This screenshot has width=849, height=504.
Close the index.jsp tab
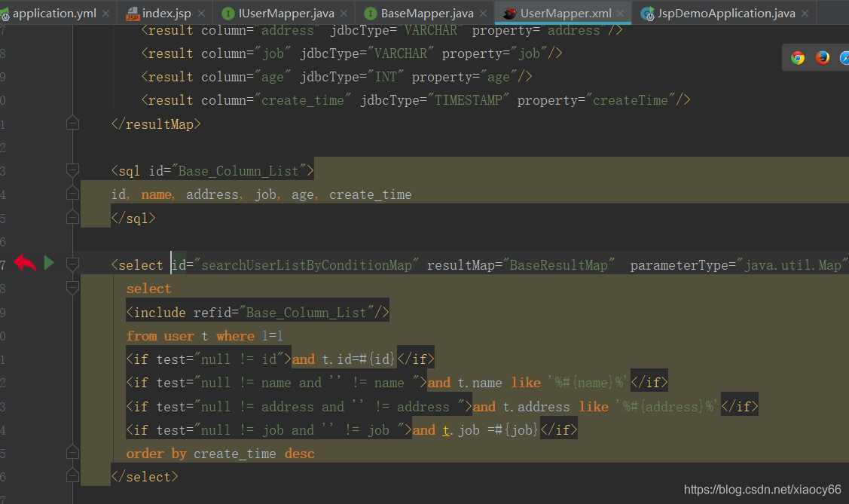pyautogui.click(x=201, y=14)
